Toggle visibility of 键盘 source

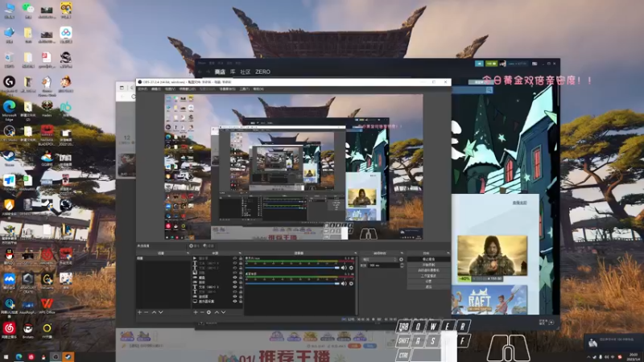[x=235, y=278]
